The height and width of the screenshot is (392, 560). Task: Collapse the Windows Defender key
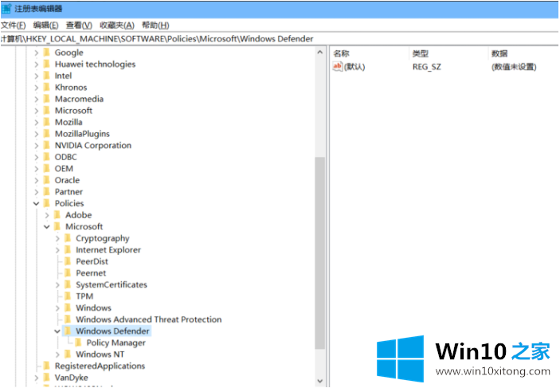[57, 331]
